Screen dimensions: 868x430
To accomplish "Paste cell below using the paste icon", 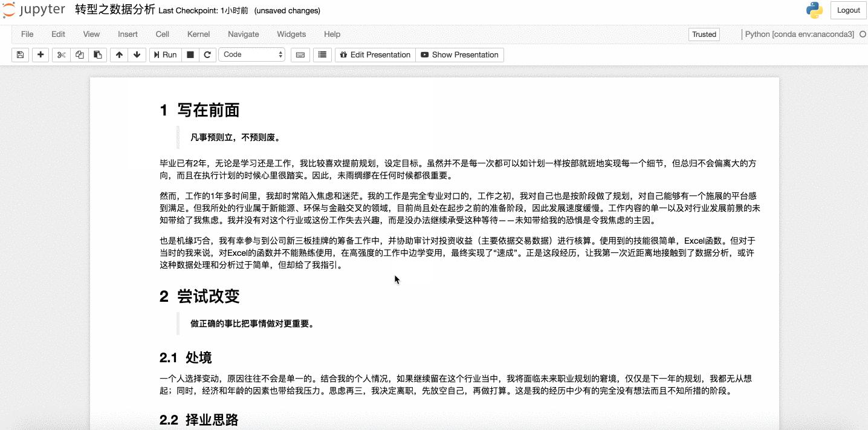I will click(x=97, y=54).
